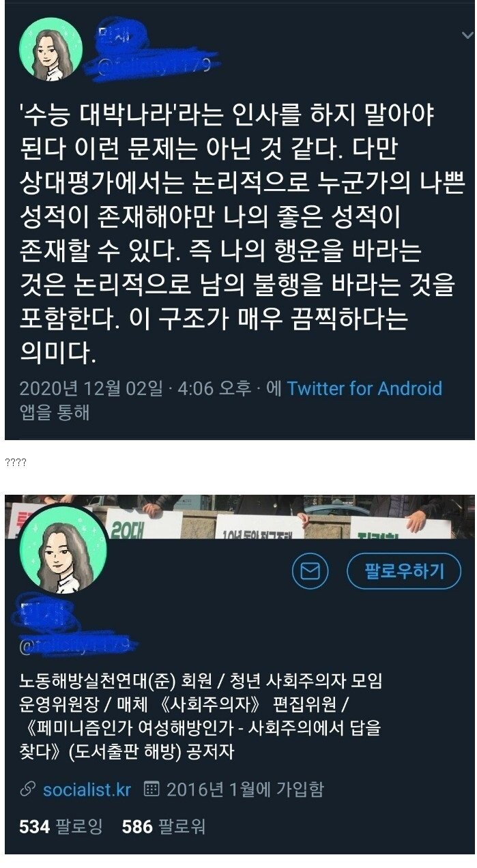Open the socialist.kr link
477x868 pixels.
click(x=87, y=790)
